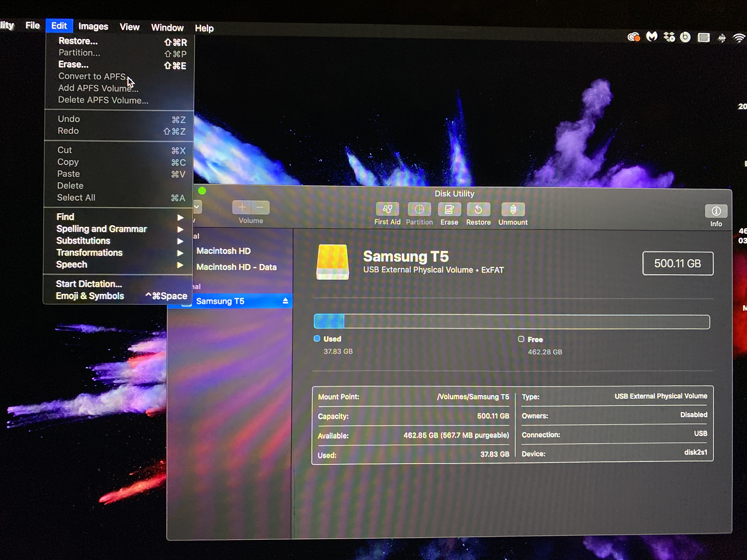Choose Paste in the Edit menu
Viewport: 747px width, 560px height.
point(119,174)
